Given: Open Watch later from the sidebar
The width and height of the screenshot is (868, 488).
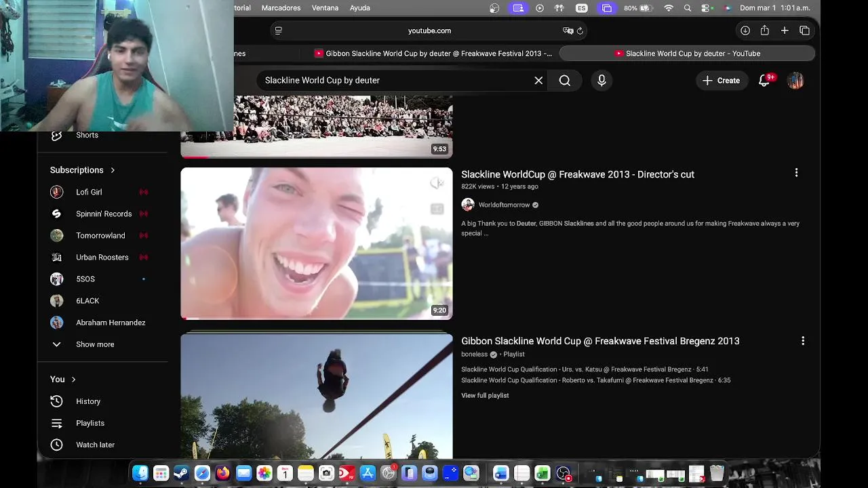Looking at the screenshot, I should [x=95, y=445].
